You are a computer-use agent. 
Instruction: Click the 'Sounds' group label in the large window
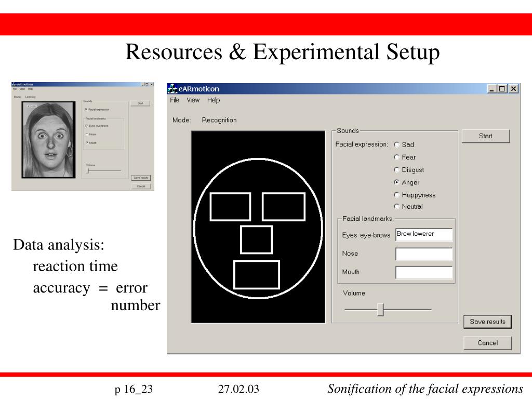(348, 130)
